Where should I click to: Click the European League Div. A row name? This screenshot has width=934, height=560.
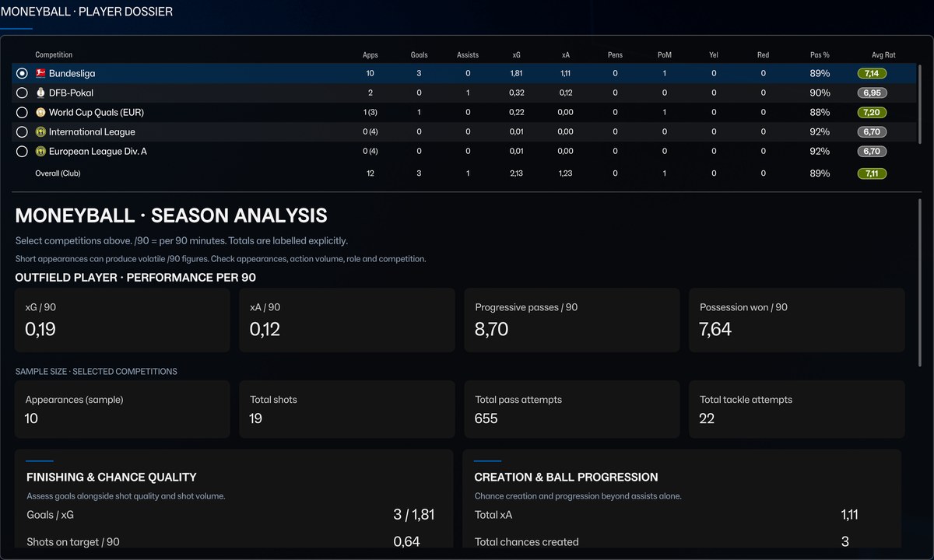97,152
